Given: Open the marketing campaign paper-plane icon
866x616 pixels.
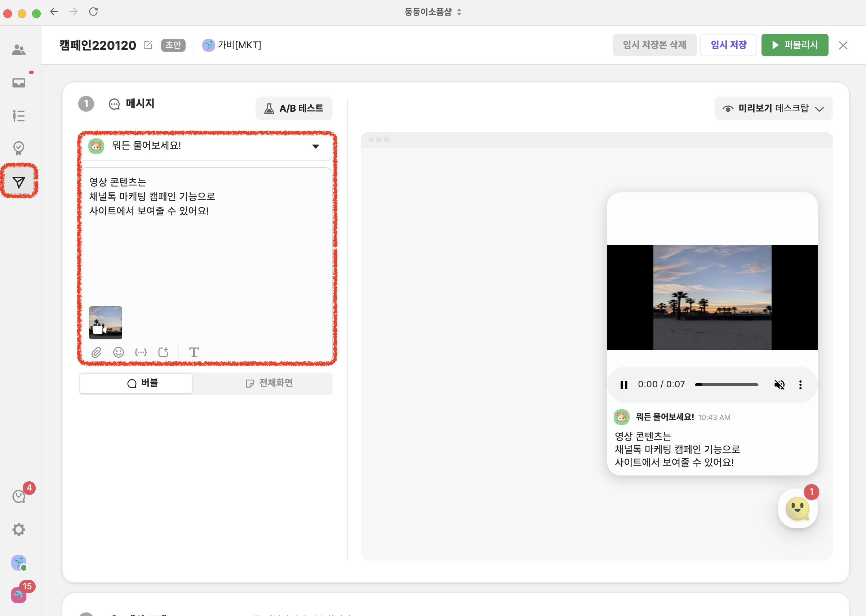Looking at the screenshot, I should click(19, 182).
